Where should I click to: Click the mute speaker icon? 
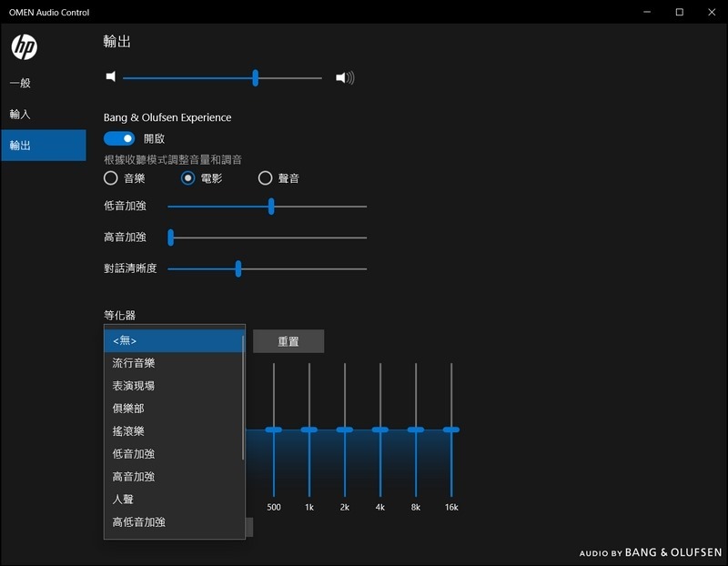pyautogui.click(x=110, y=76)
